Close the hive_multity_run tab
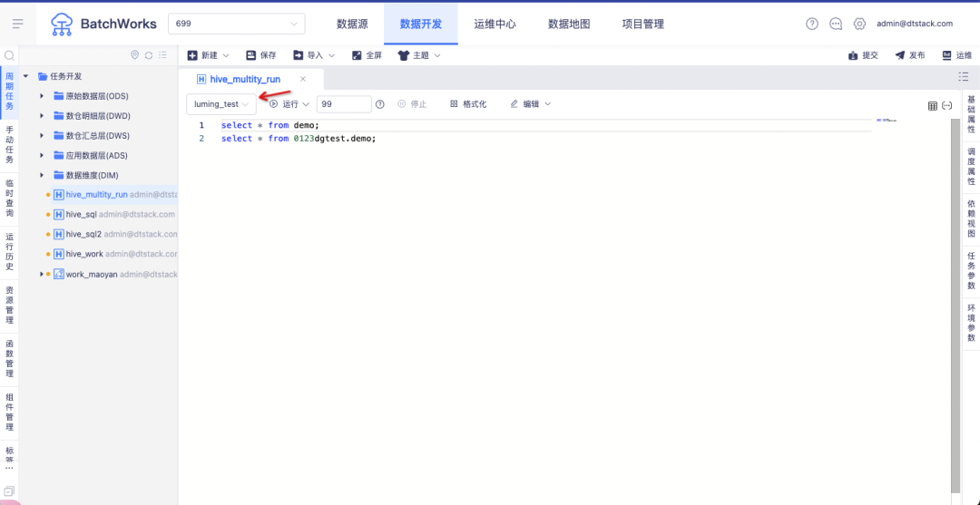The image size is (980, 505). pyautogui.click(x=302, y=79)
